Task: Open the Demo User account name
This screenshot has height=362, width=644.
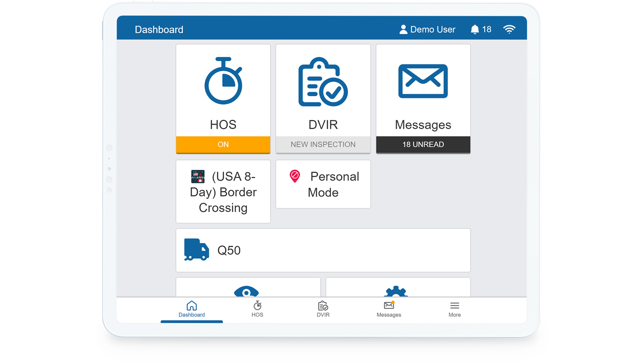Action: 433,29
